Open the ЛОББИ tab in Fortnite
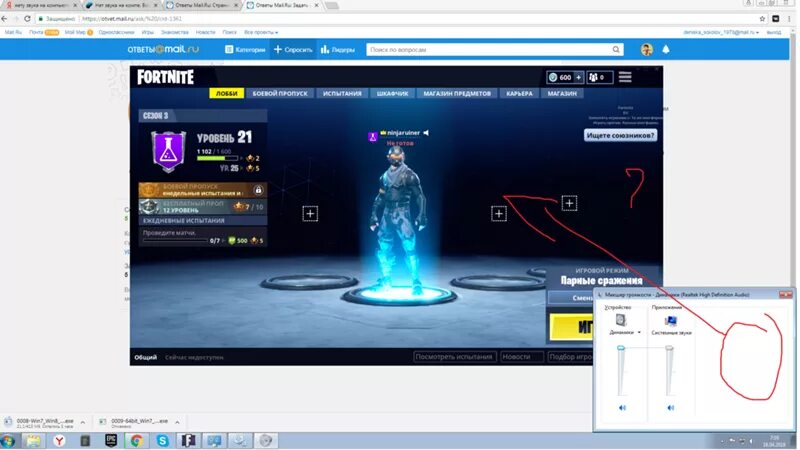The width and height of the screenshot is (800, 450). pos(227,93)
